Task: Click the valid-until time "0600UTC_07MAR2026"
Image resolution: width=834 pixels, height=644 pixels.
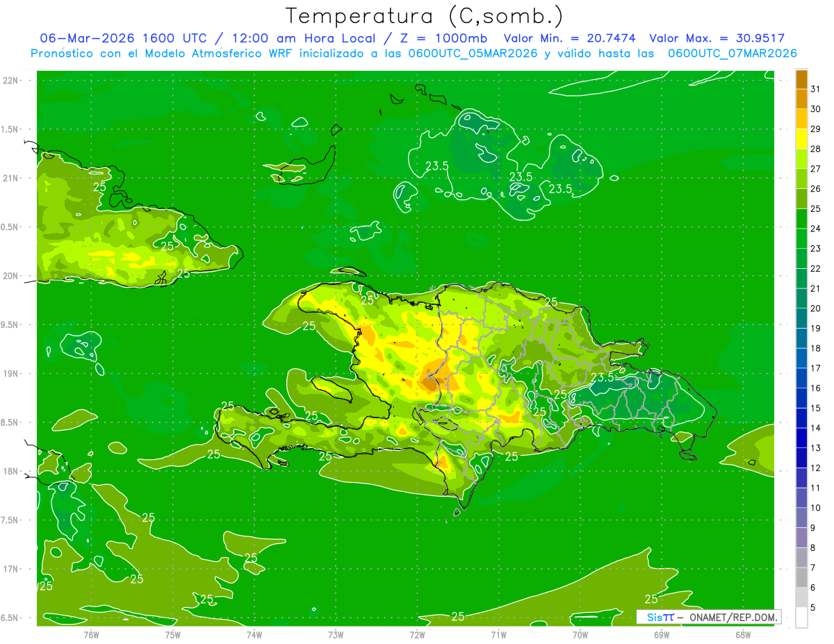Action: (x=732, y=53)
